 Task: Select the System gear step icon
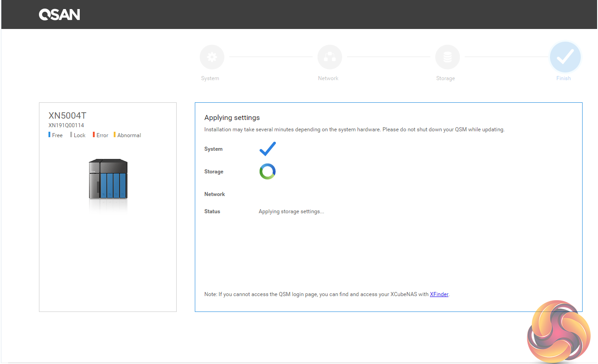[x=212, y=57]
